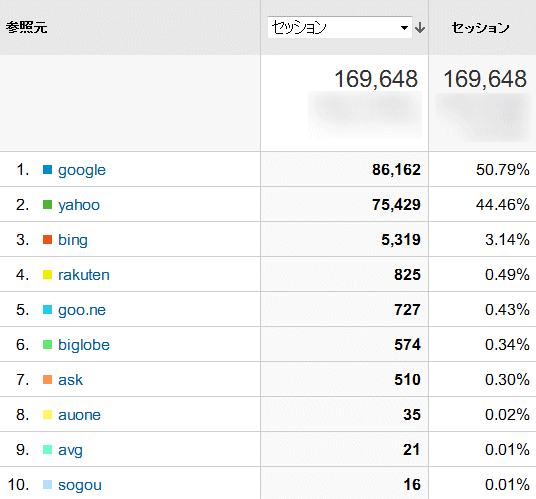Click the 727 sessions value

[407, 310]
